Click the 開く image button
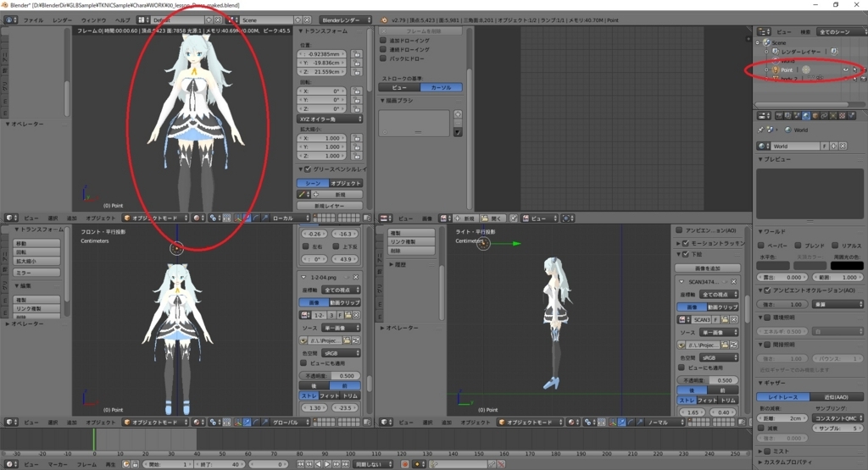This screenshot has width=868, height=470. [492, 218]
